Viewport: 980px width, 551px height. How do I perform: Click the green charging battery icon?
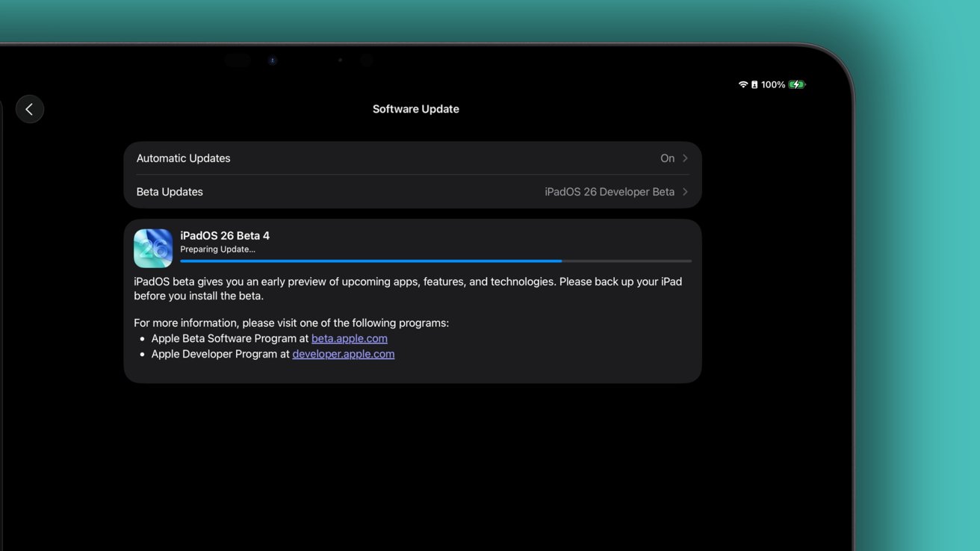[x=797, y=85]
